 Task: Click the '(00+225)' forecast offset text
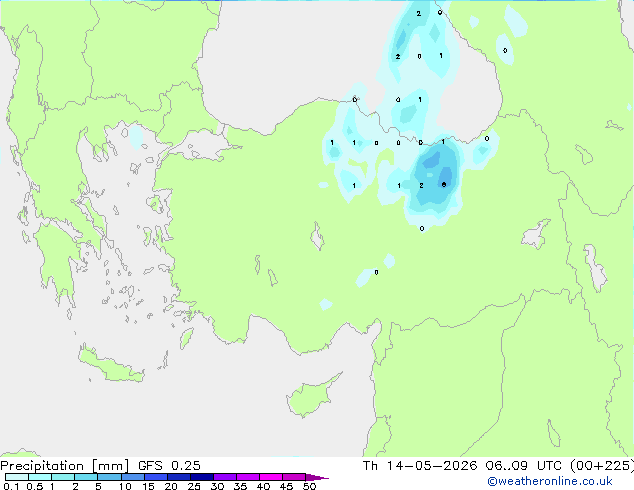pos(601,466)
